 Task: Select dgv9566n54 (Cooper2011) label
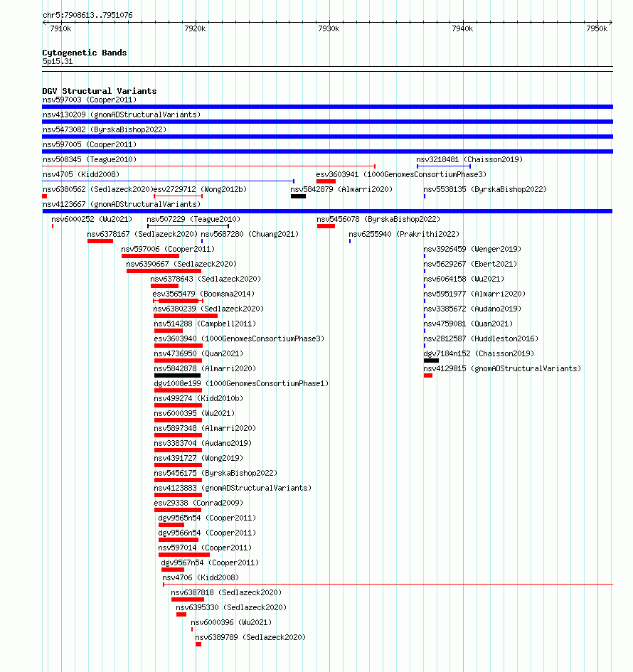click(207, 533)
